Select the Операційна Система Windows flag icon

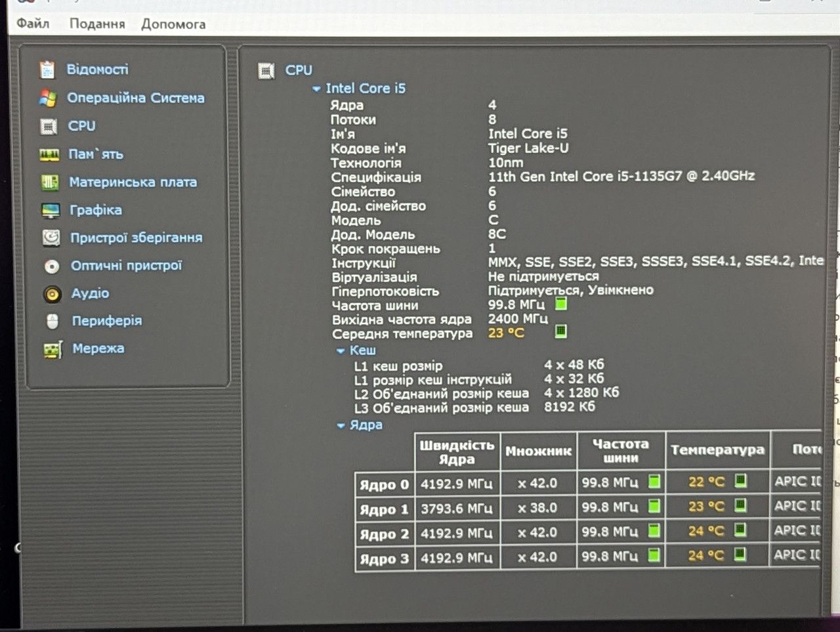[x=48, y=98]
